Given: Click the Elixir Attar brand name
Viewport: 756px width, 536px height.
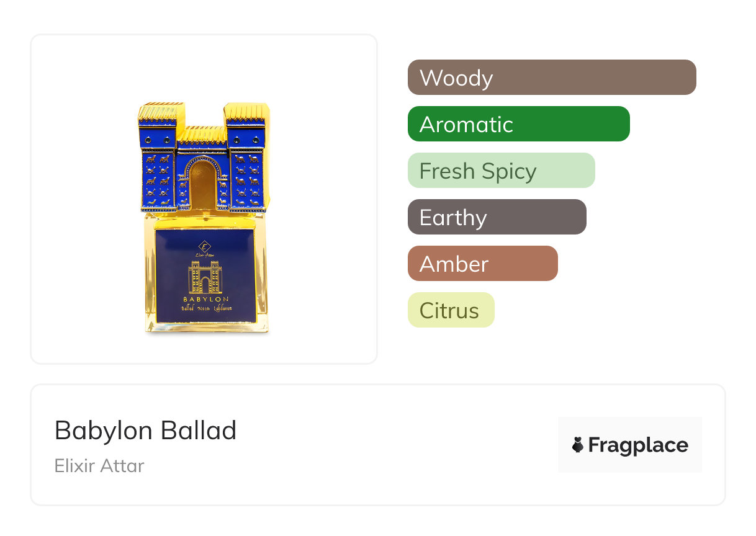Looking at the screenshot, I should click(99, 465).
